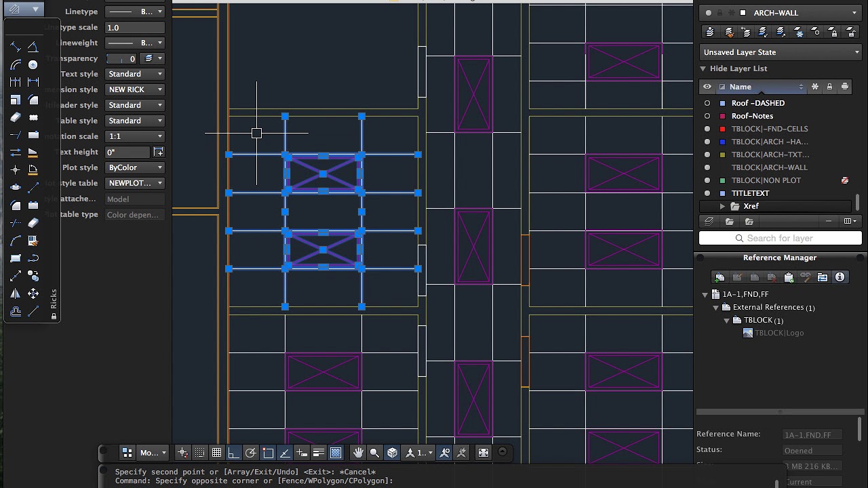Toggle visibility of Roof -DASHED layer
The height and width of the screenshot is (488, 868).
707,103
